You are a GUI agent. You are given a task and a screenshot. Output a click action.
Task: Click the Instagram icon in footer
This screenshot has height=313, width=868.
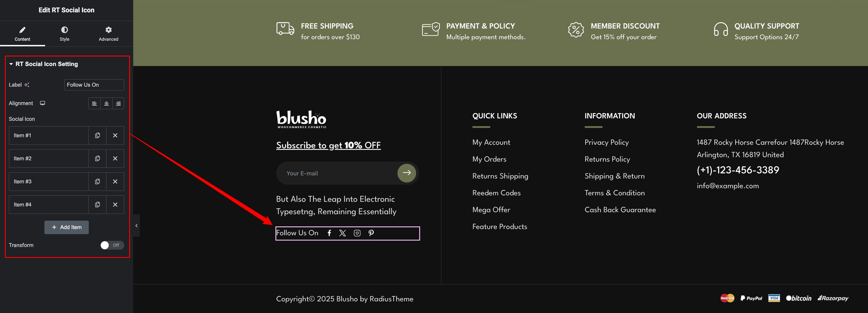tap(357, 233)
